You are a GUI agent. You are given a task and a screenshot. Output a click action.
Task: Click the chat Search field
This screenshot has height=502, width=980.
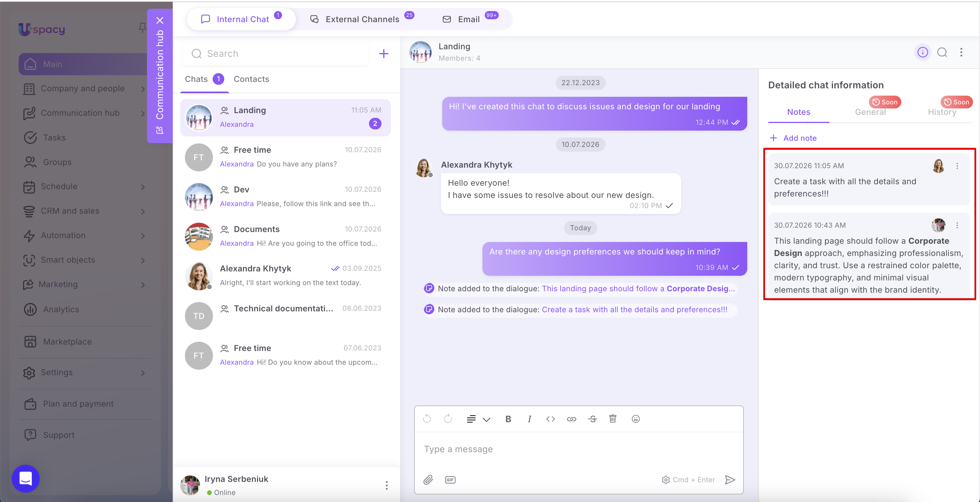[276, 54]
